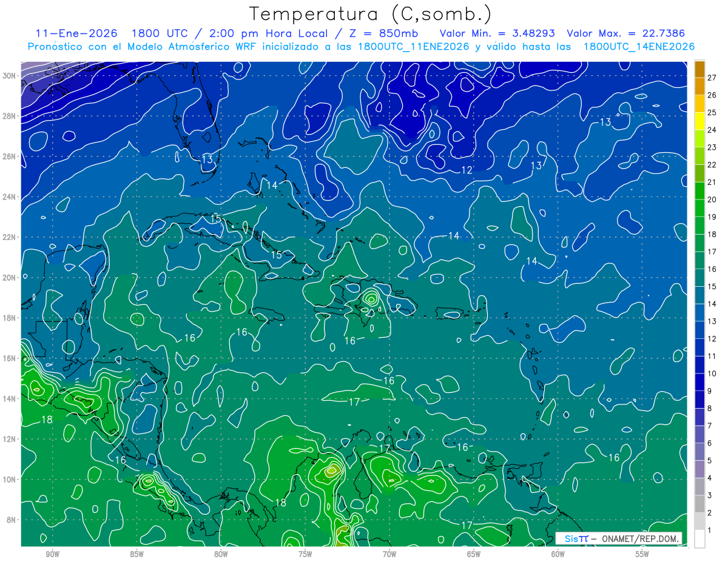Click the '8N' latitude axis label

[x=12, y=520]
